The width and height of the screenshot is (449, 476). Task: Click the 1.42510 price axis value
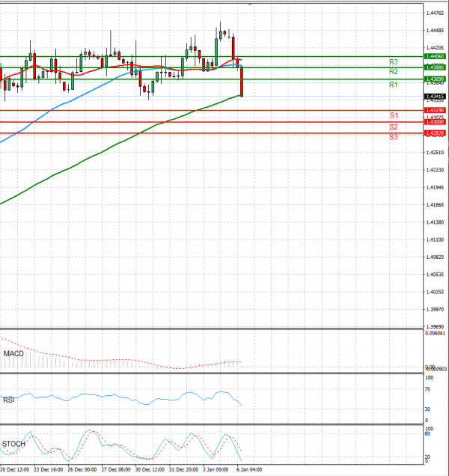[x=435, y=153]
